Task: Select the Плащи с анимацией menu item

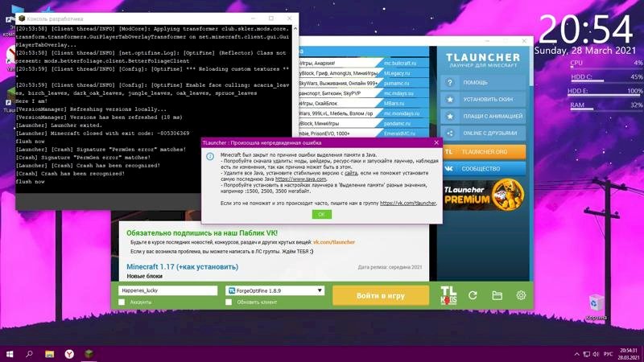Action: (482, 116)
